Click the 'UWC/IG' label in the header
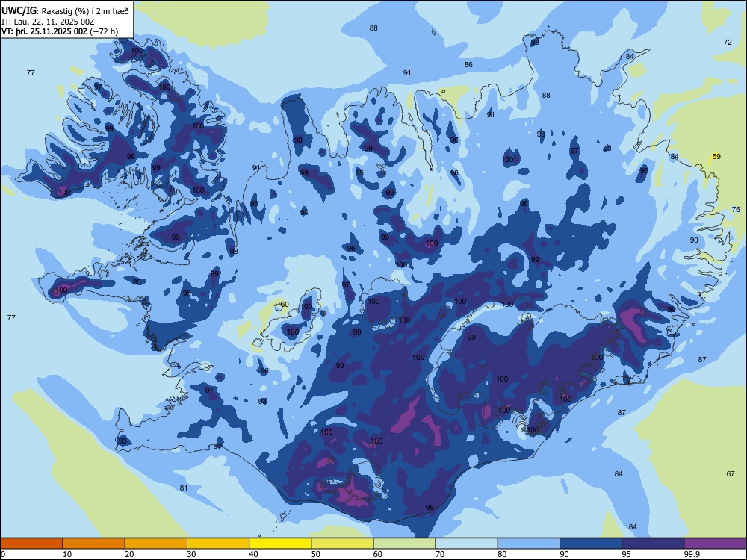This screenshot has width=747, height=560. point(19,11)
